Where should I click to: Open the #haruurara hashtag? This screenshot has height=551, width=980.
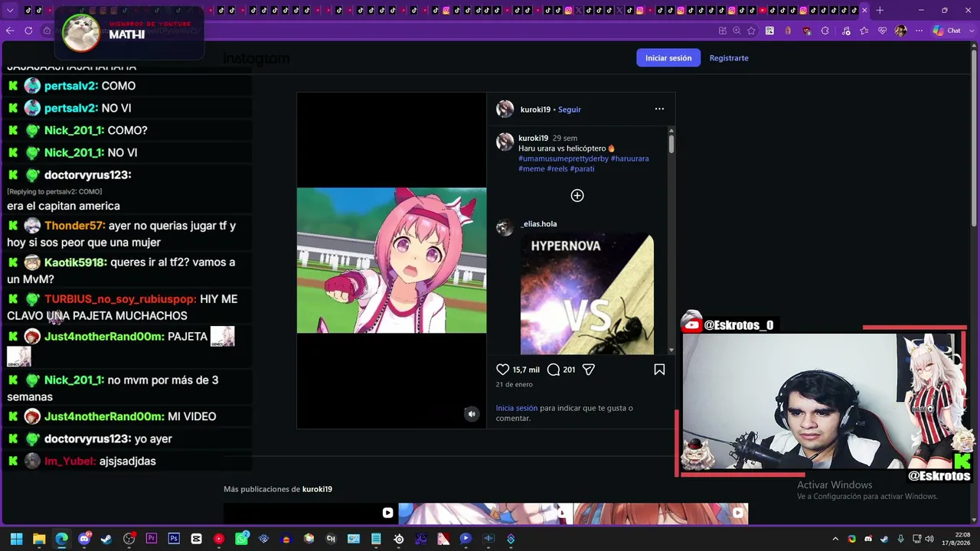(630, 158)
